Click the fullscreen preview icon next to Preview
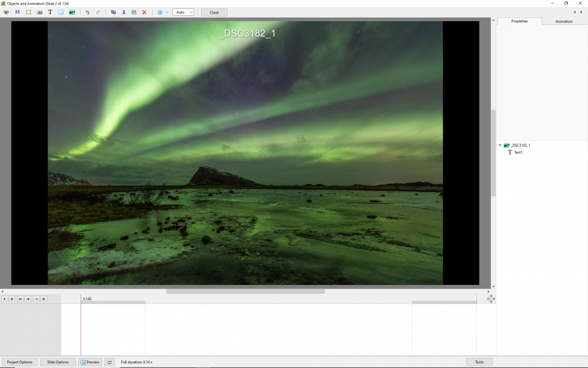 tap(109, 362)
